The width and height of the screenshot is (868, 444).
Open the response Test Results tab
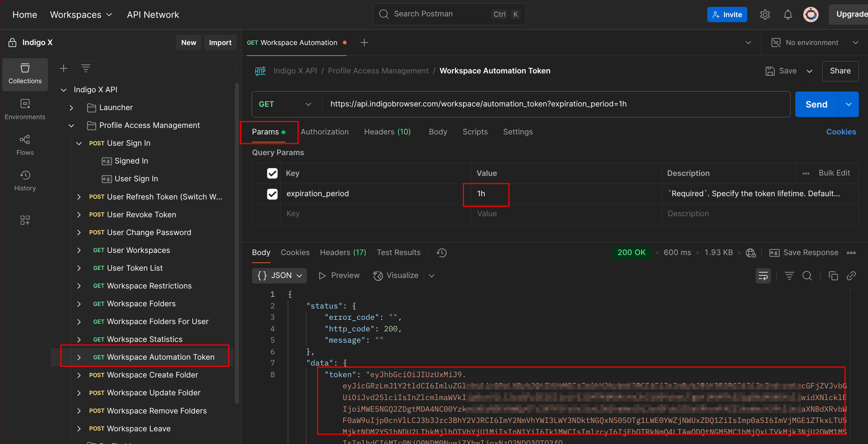click(x=399, y=253)
